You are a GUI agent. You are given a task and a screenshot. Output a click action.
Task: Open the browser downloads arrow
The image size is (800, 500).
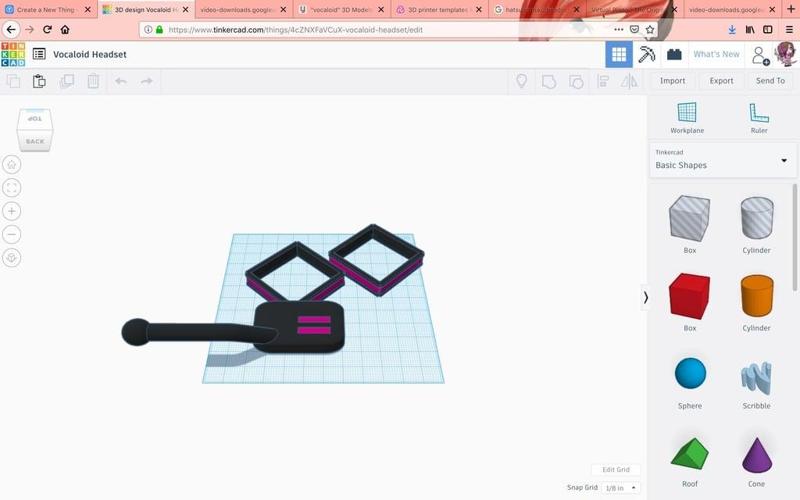(732, 30)
